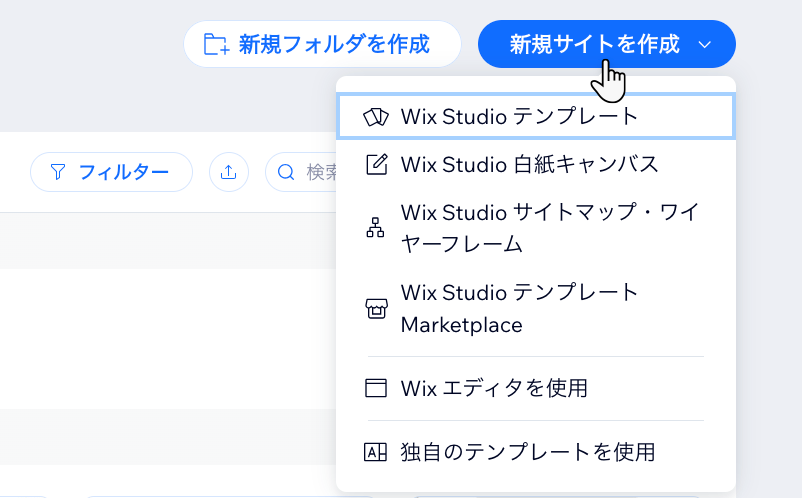Image resolution: width=802 pixels, height=498 pixels.
Task: Click the 検索 search input field
Action: tap(302, 172)
